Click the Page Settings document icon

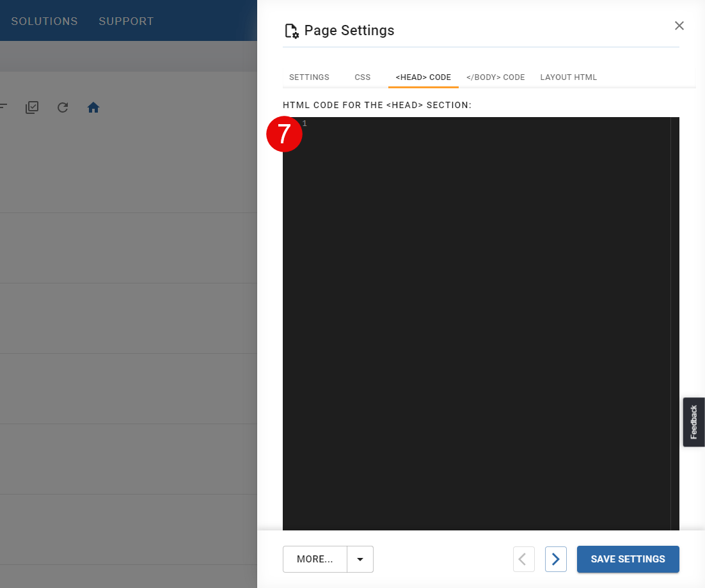pos(291,31)
